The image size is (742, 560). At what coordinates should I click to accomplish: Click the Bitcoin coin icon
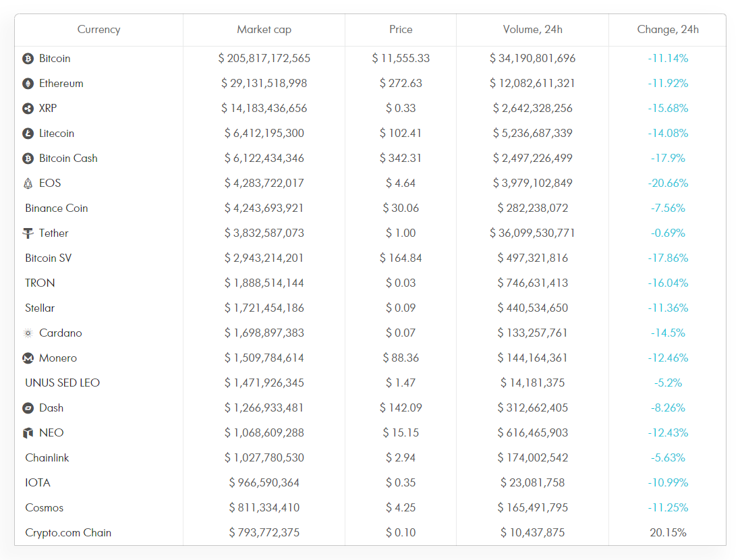tap(28, 59)
